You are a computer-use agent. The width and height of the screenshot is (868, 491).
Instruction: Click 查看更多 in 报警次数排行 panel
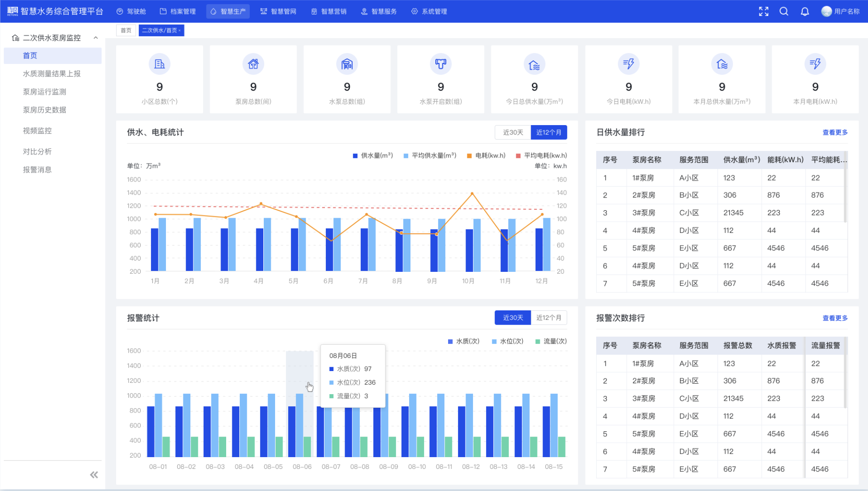tap(834, 318)
